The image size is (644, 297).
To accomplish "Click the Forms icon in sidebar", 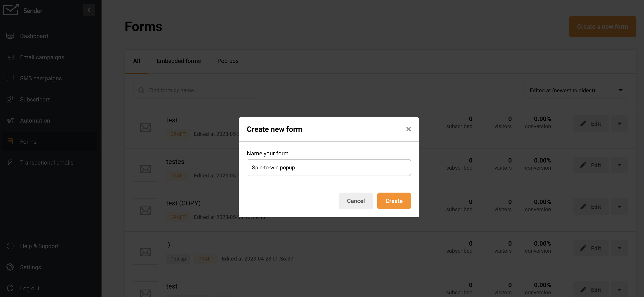I will point(10,141).
